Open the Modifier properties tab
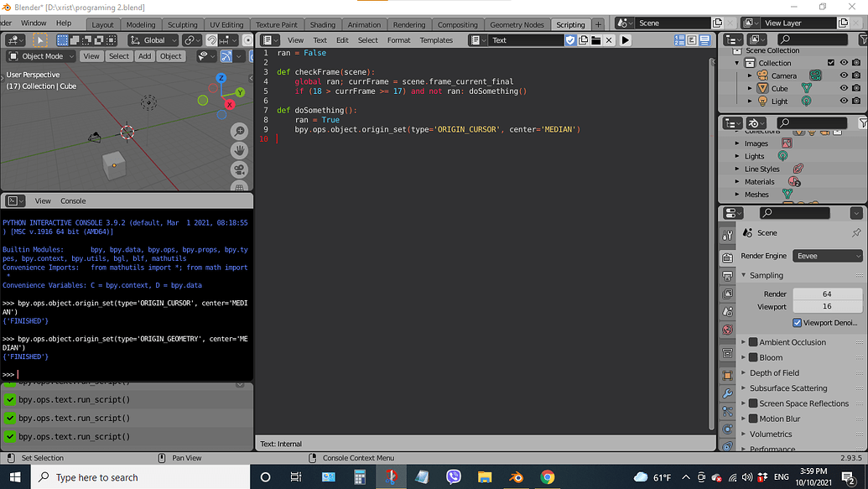868x489 pixels. [x=727, y=393]
